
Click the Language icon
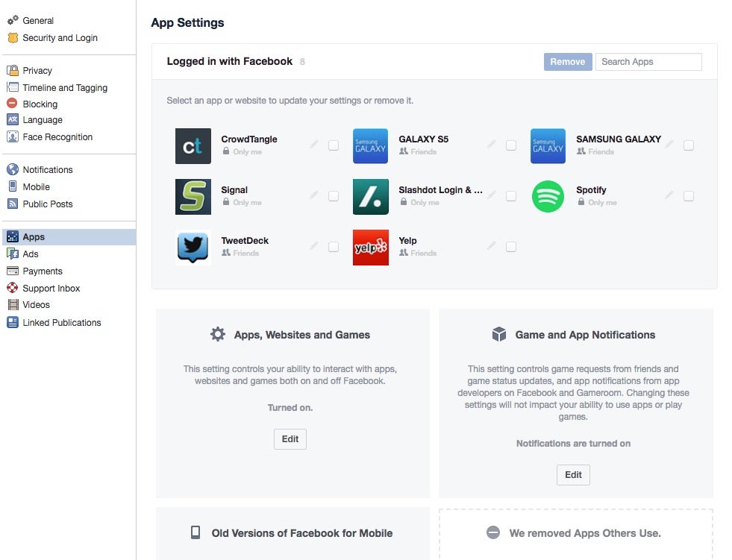tap(13, 119)
